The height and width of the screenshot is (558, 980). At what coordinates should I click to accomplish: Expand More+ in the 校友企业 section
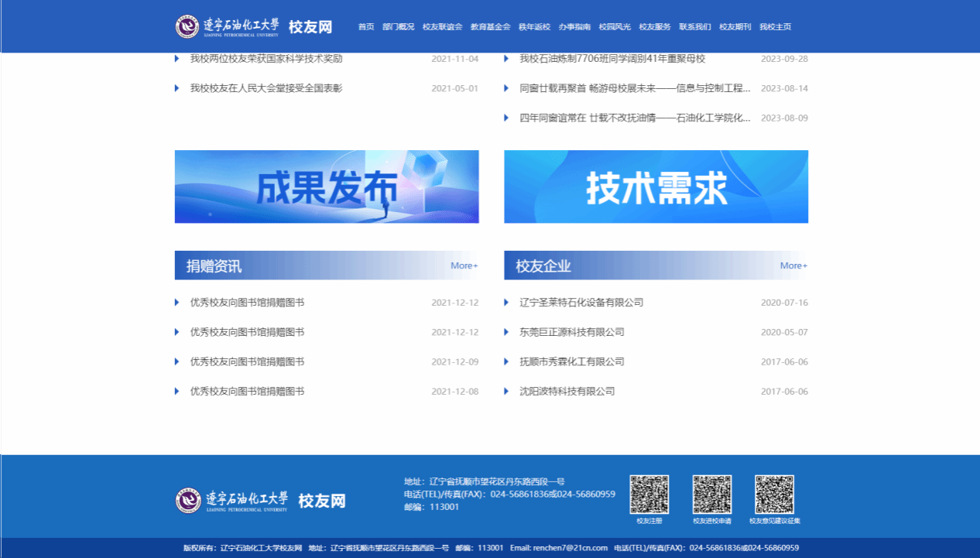pos(793,265)
